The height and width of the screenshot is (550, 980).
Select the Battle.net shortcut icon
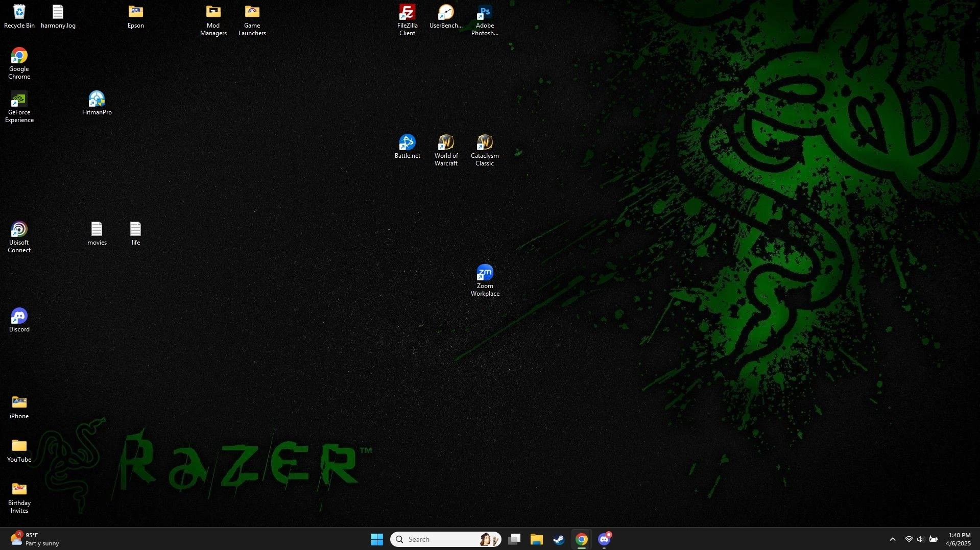(x=407, y=147)
